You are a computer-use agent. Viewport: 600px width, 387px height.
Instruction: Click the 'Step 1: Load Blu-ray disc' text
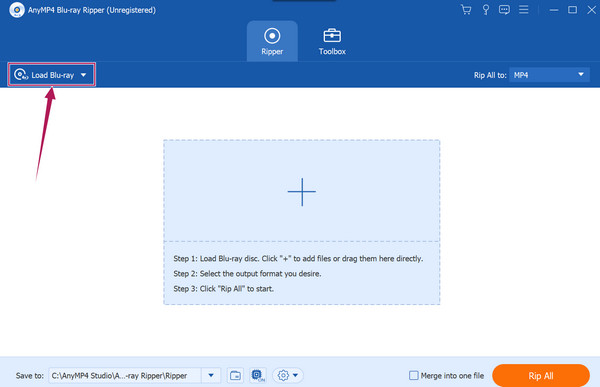298,259
